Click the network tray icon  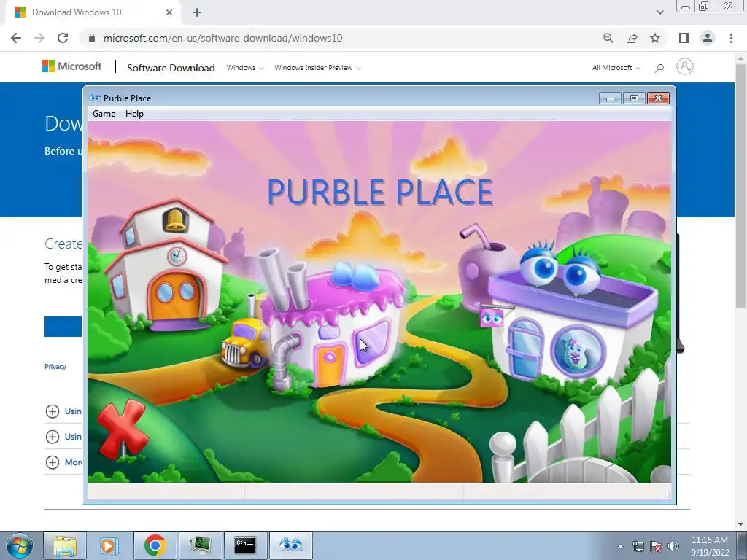[638, 546]
